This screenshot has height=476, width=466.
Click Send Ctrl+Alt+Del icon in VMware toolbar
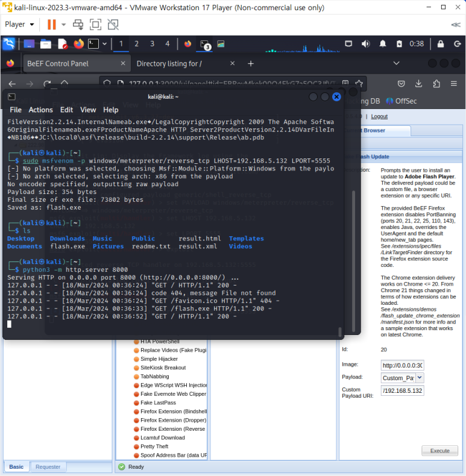tap(78, 25)
